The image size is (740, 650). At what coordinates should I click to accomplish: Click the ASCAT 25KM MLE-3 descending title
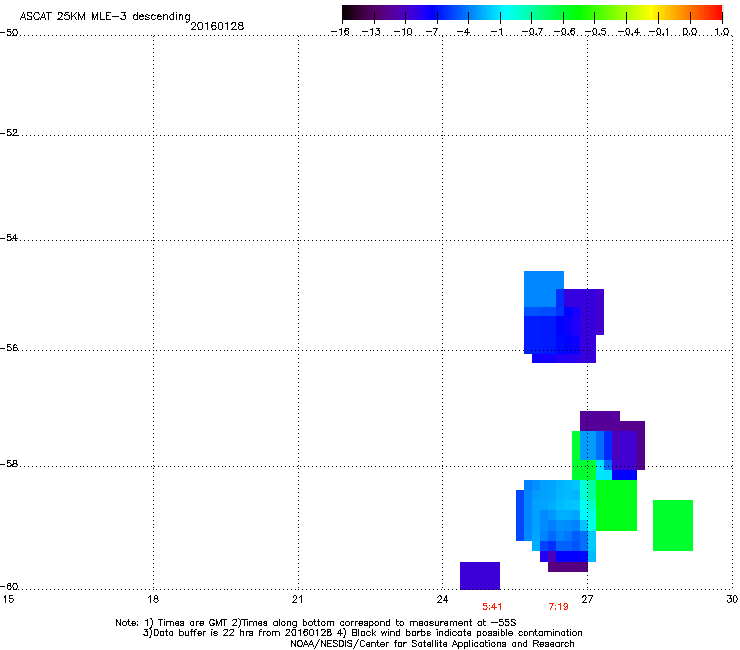click(x=105, y=16)
